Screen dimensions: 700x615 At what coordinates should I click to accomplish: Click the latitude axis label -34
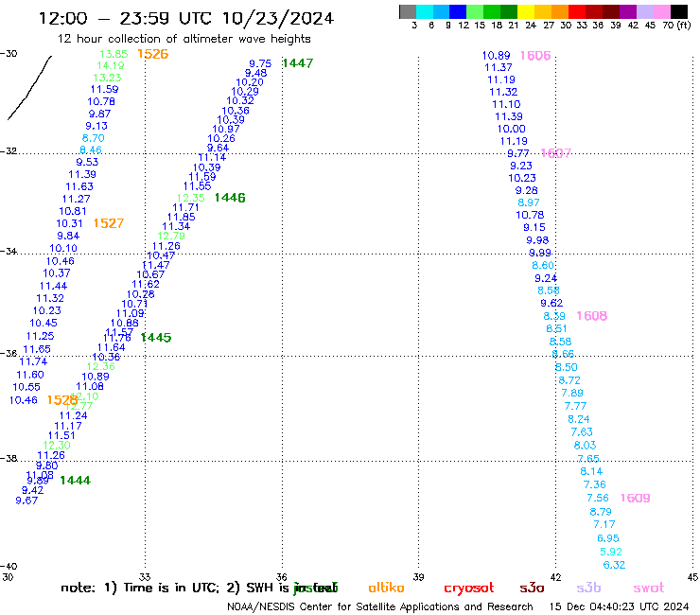click(x=9, y=252)
